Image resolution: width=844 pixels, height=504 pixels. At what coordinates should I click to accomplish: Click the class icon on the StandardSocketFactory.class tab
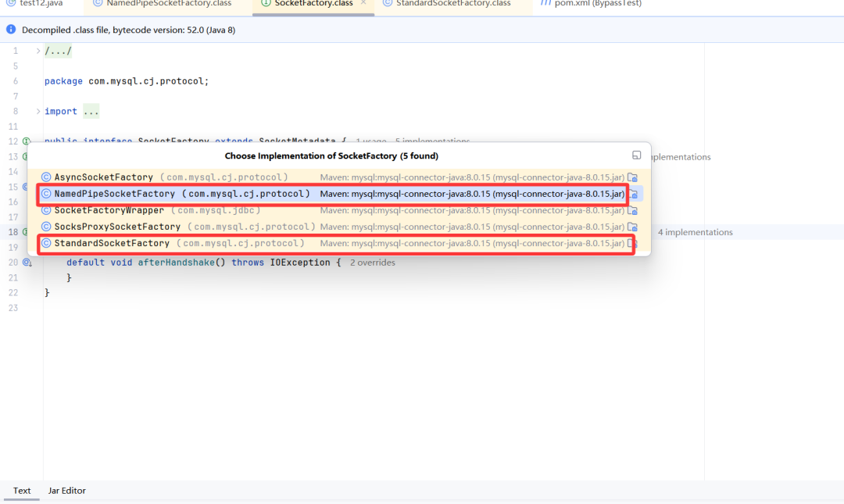388,3
